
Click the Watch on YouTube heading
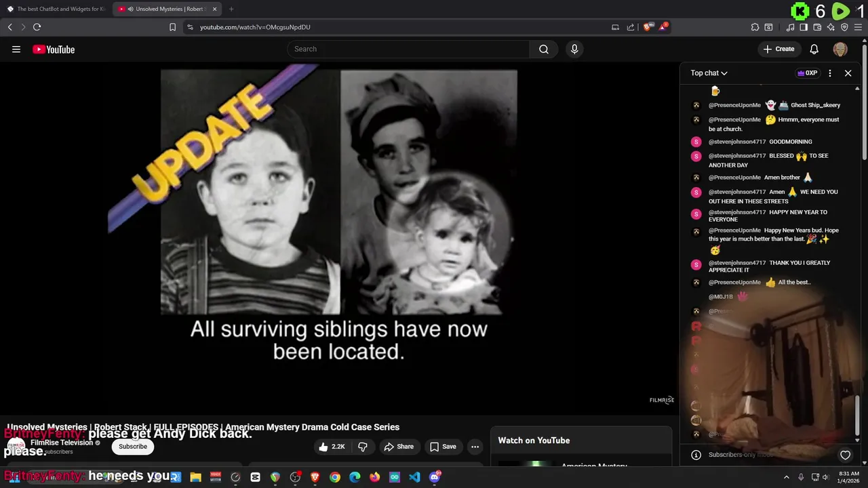(534, 441)
